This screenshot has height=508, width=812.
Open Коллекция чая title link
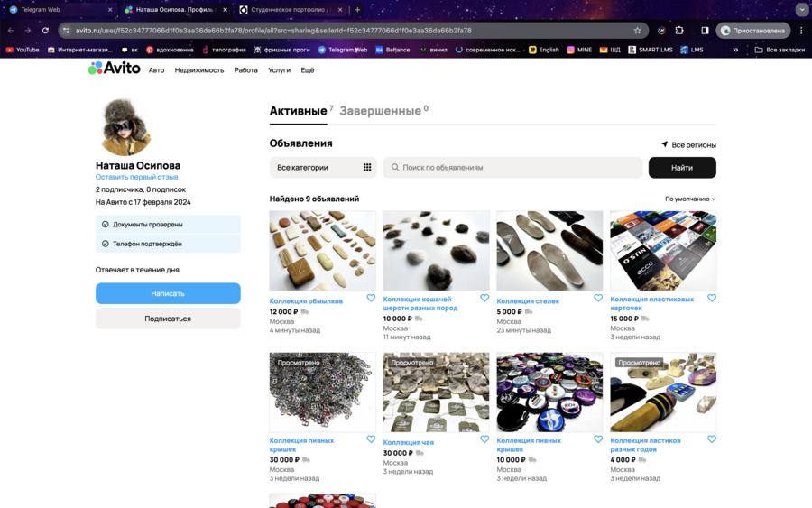click(x=409, y=442)
